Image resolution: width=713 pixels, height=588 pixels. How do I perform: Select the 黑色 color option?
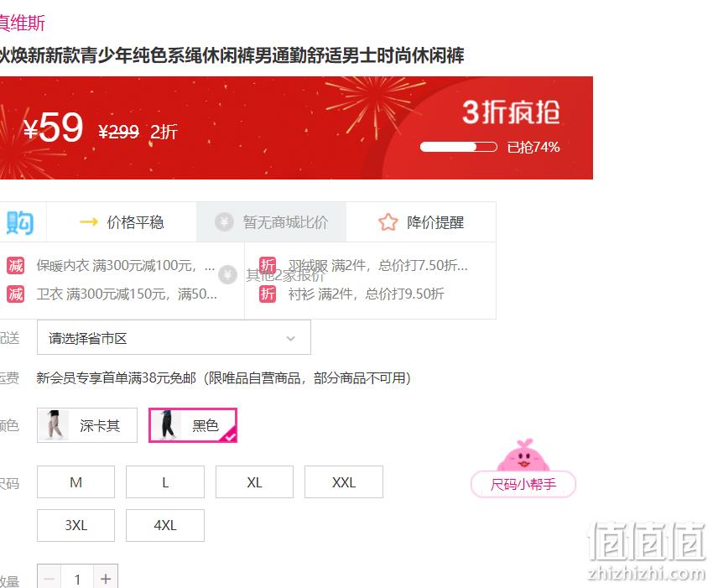193,425
